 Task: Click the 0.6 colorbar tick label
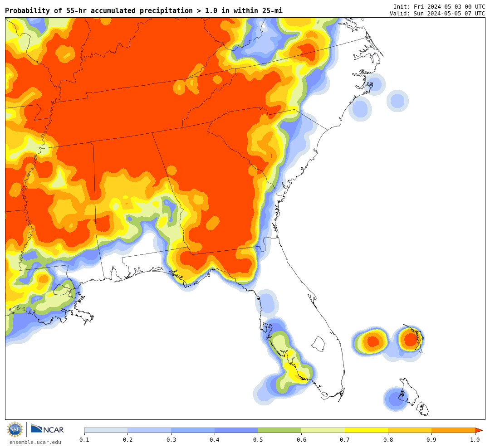coord(302,440)
